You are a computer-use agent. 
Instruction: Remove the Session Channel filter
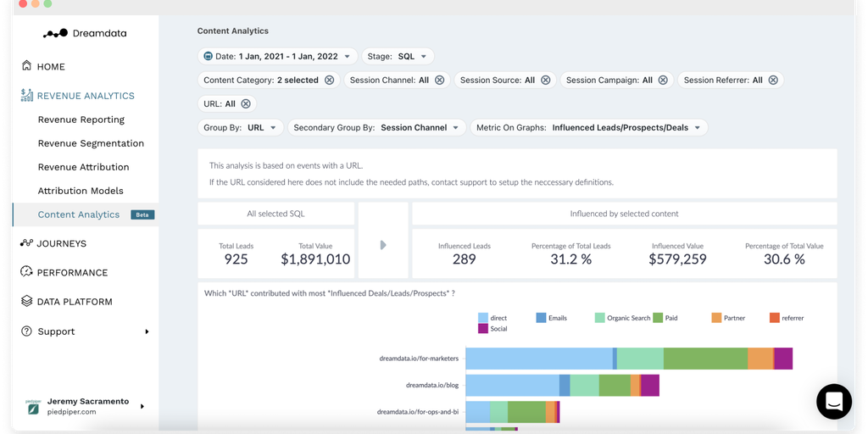[x=439, y=81]
